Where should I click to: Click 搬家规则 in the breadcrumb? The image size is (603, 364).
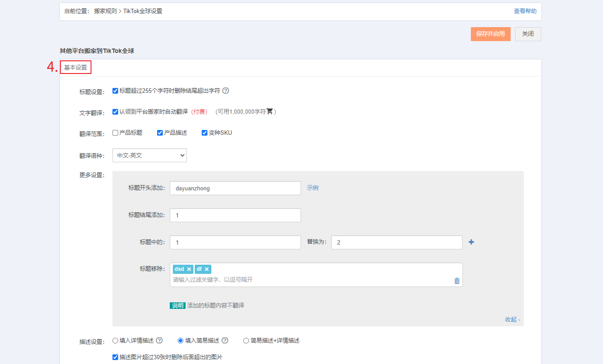click(105, 11)
